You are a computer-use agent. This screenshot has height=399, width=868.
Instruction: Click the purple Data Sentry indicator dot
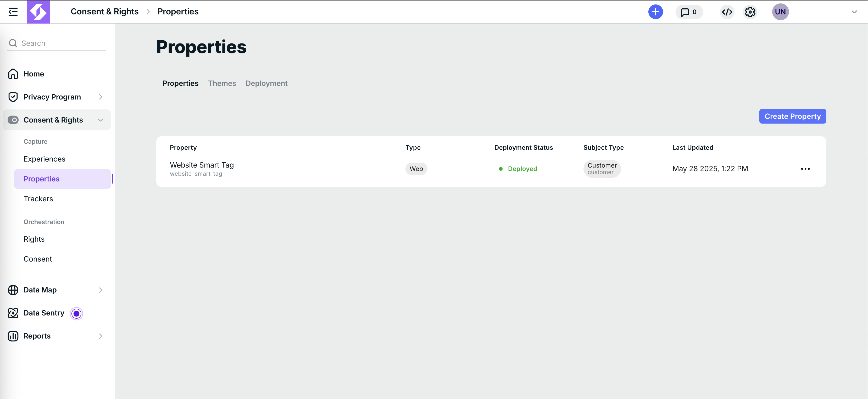[x=76, y=314]
